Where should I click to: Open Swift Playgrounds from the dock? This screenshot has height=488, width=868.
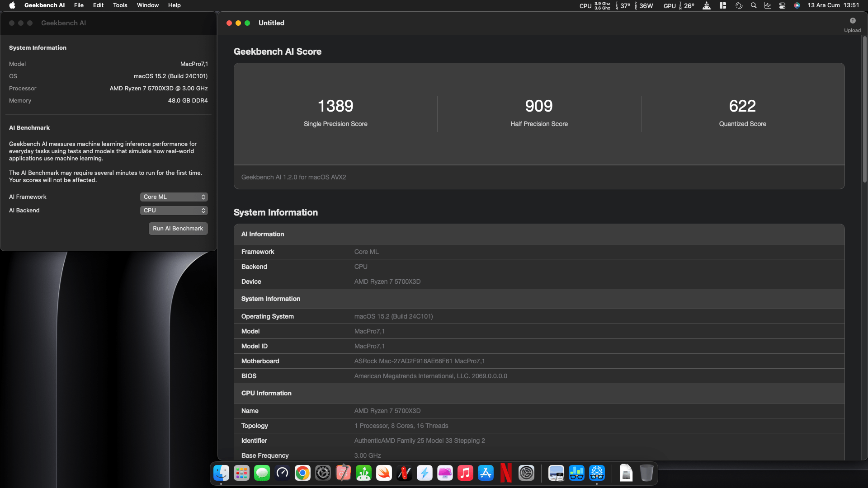pyautogui.click(x=384, y=473)
